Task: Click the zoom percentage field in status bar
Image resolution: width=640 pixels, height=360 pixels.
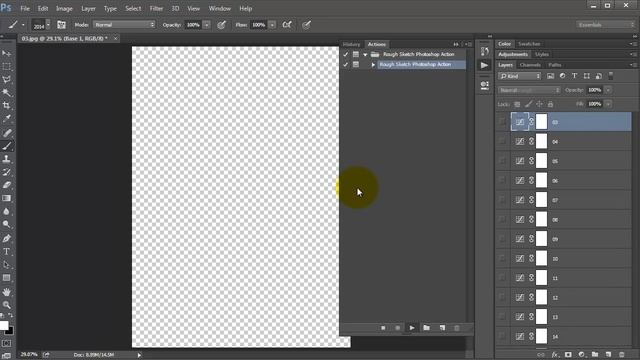Action: pos(29,354)
